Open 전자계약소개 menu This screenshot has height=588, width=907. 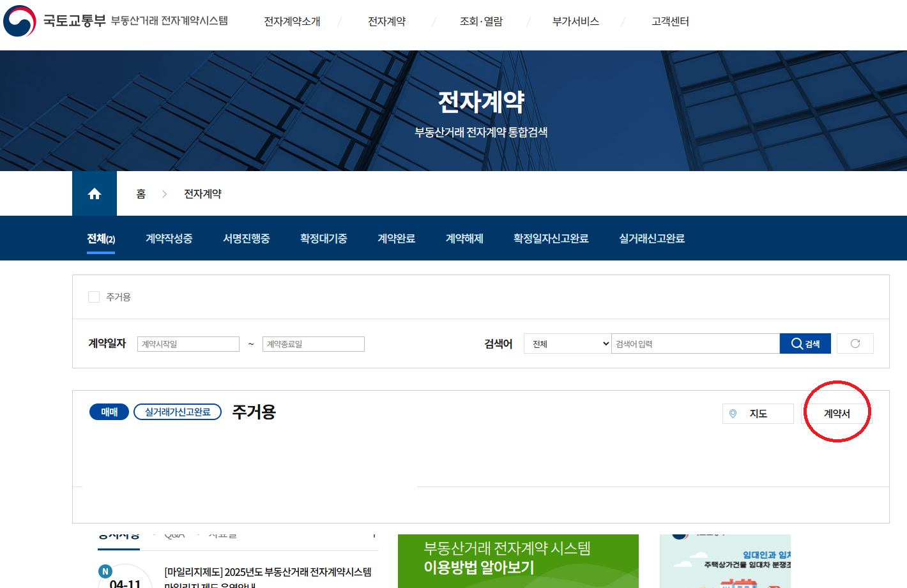point(293,22)
